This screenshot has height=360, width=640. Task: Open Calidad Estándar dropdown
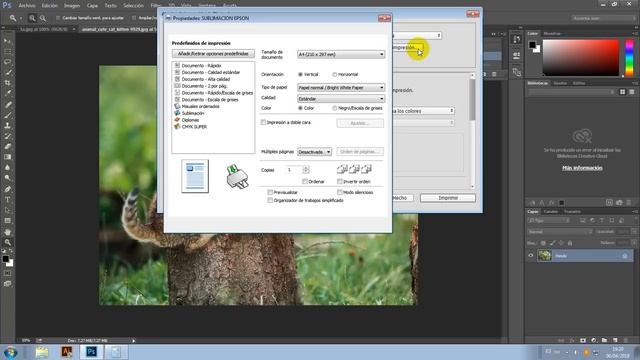click(341, 99)
